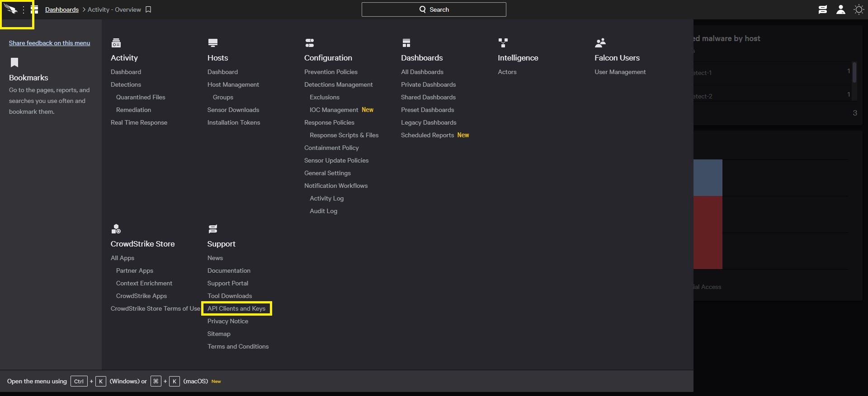
Task: Open Preset Dashboards
Action: coord(427,110)
